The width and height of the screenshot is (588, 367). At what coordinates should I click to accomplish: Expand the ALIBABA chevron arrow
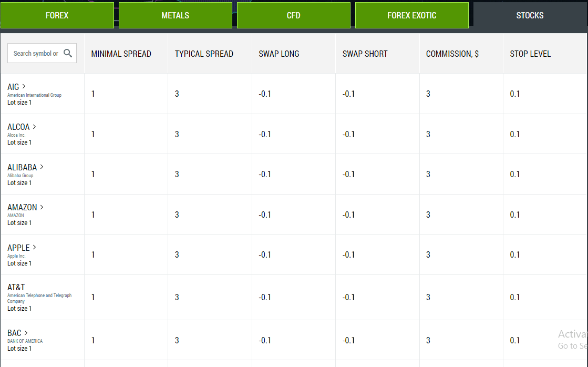click(42, 167)
